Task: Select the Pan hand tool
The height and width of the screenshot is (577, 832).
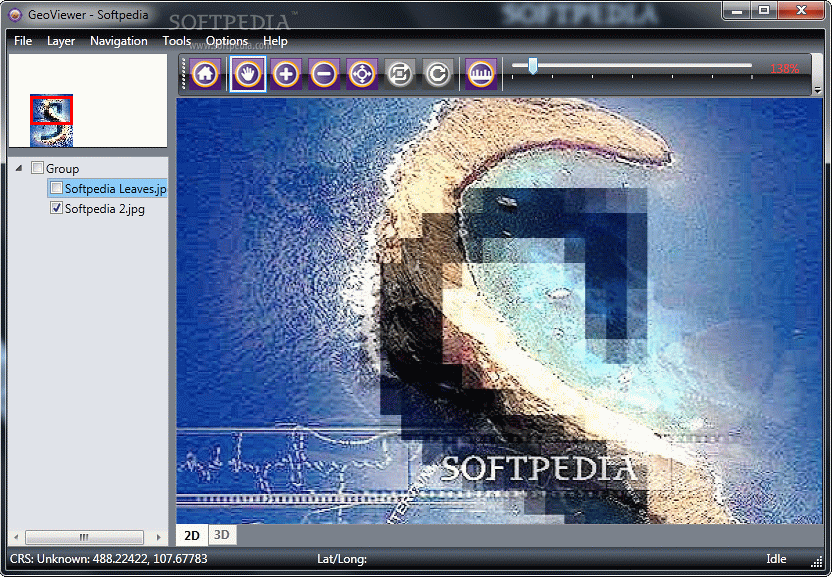Action: (248, 74)
